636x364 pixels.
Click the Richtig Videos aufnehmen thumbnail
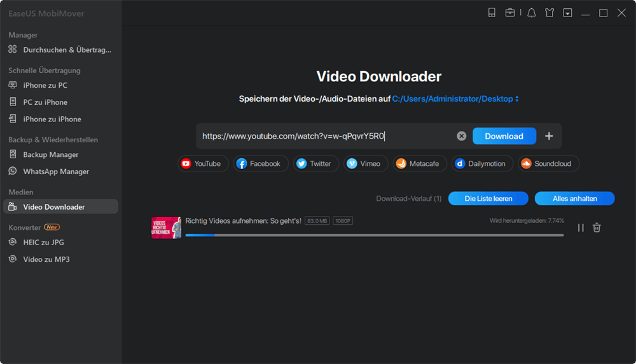tap(166, 228)
